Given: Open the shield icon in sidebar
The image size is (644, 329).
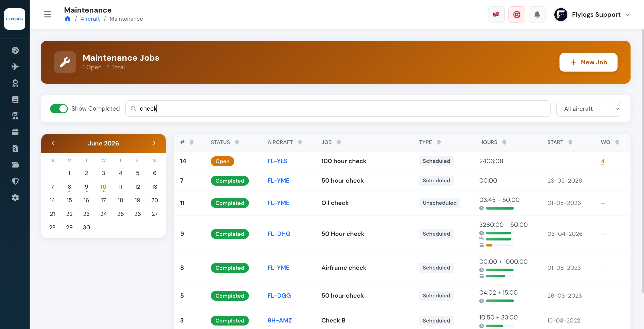Looking at the screenshot, I should (15, 181).
